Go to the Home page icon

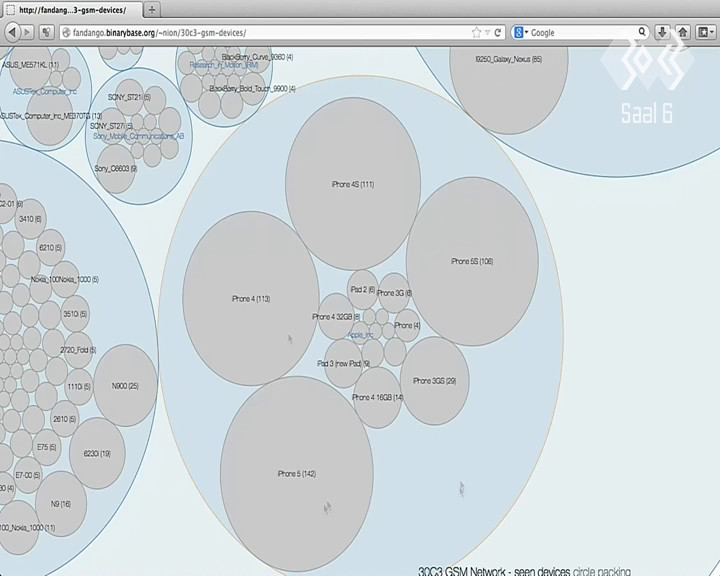click(683, 32)
